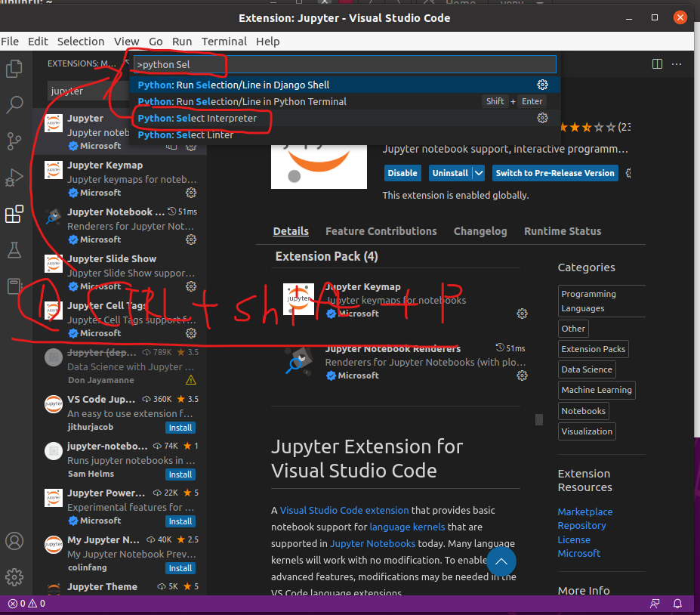This screenshot has width=700, height=615.
Task: Open the Search view in activity bar
Action: point(14,104)
